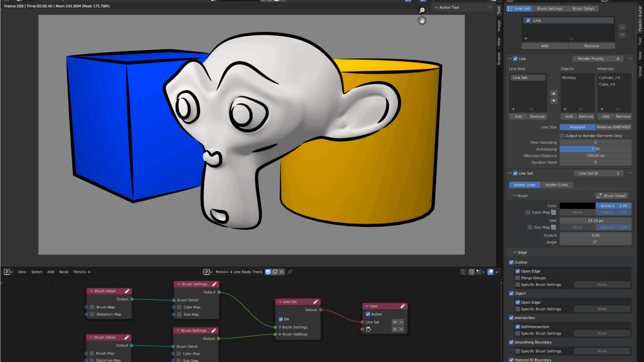The image size is (644, 362).
Task: Enable Merge Groups checkbox
Action: tap(518, 278)
